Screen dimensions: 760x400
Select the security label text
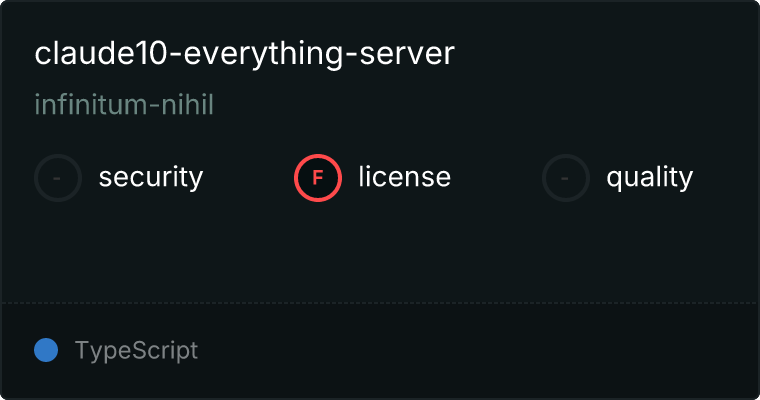151,177
